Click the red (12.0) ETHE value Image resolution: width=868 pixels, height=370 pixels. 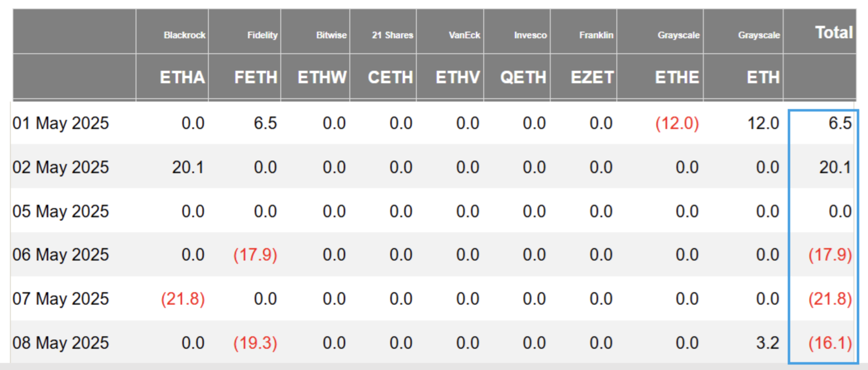point(677,124)
